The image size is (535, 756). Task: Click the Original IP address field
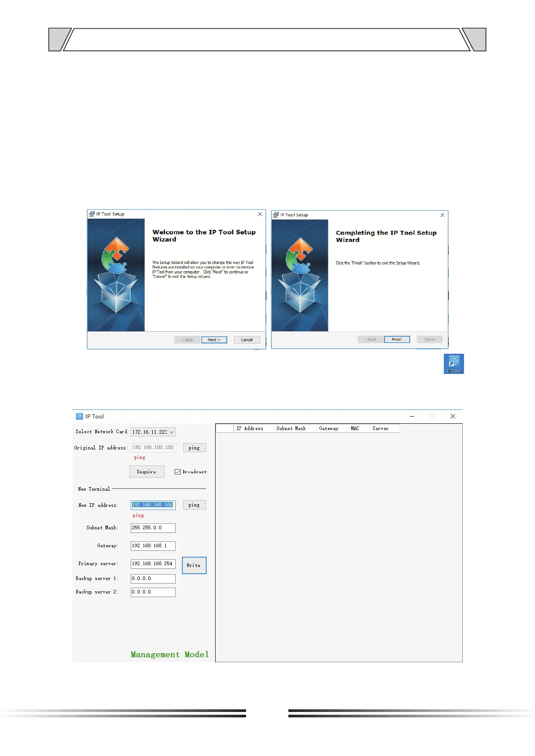[x=154, y=448]
